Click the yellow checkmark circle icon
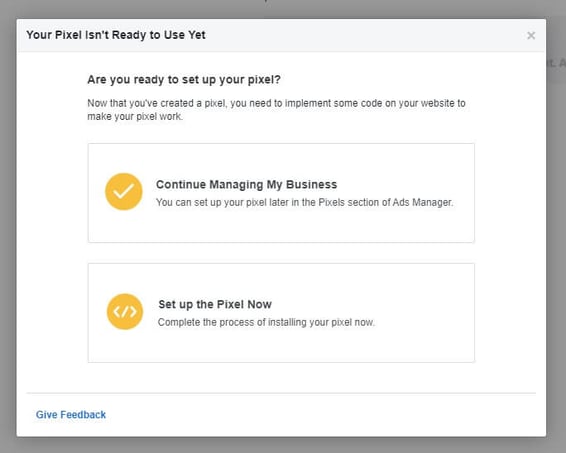The height and width of the screenshot is (453, 566). pos(123,192)
